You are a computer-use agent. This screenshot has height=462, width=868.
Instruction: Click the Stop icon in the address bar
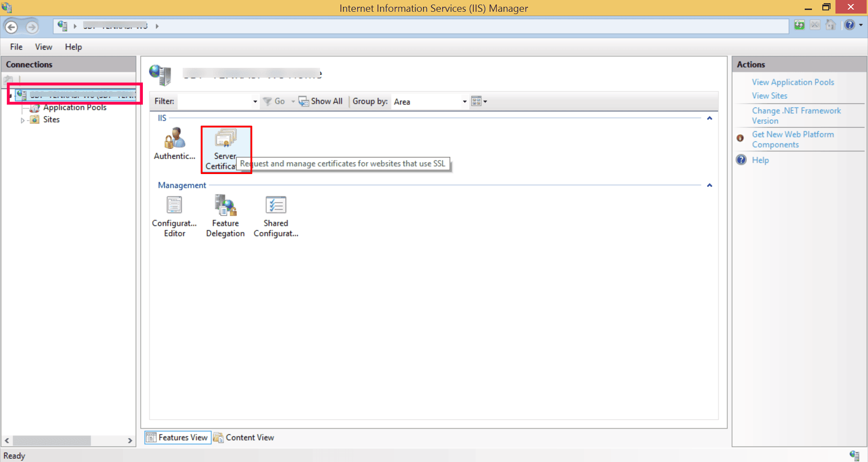pos(815,25)
